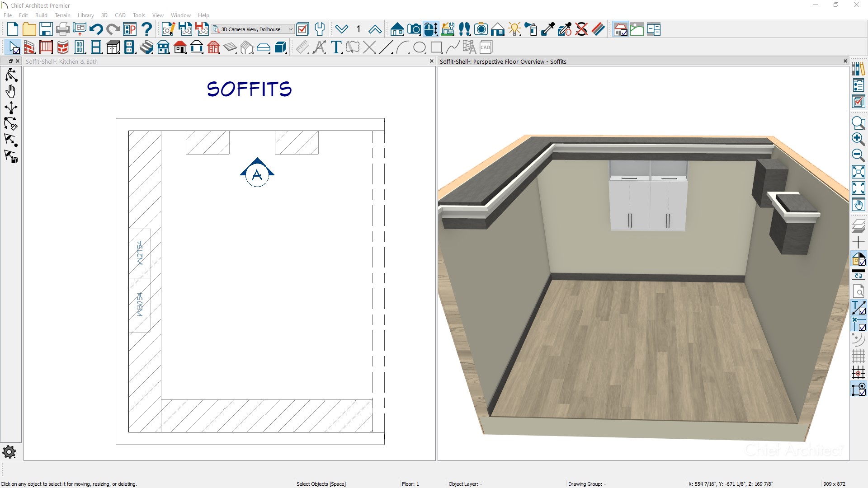Select the Material Painter spray can
The image size is (868, 488).
(532, 29)
